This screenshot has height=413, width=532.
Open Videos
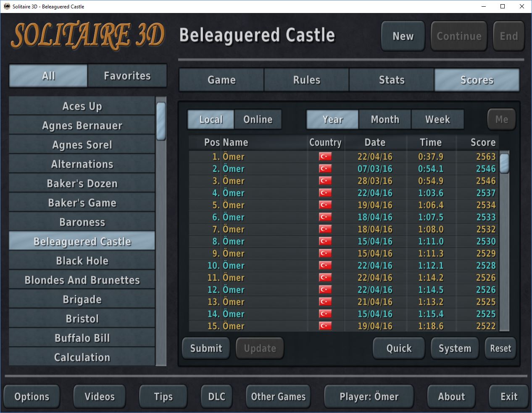pos(100,397)
